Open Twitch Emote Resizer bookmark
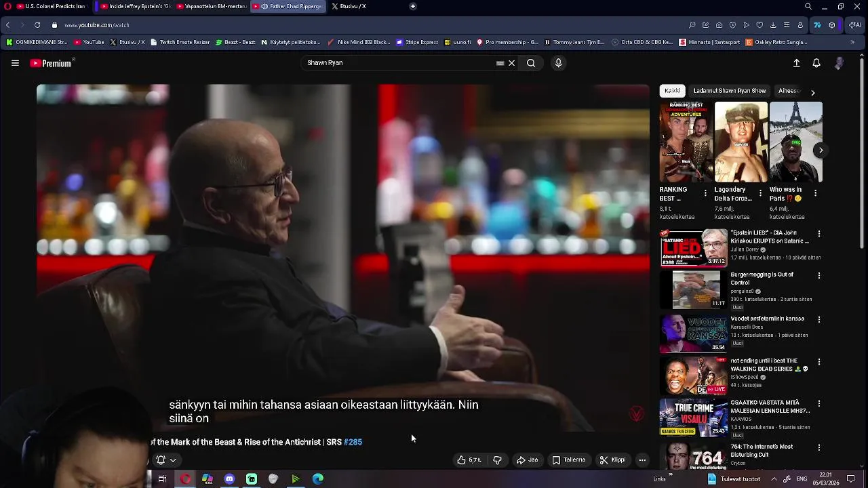Screen dimensions: 868x488 point(180,42)
